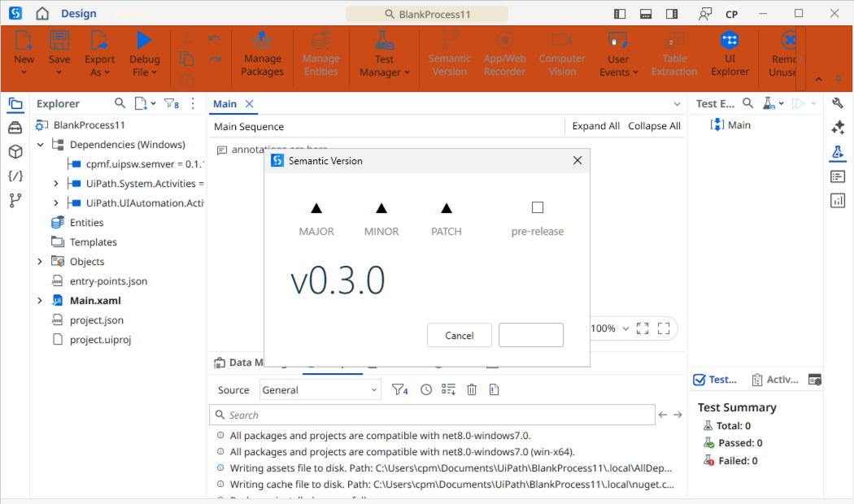Open Explorer more options menu

(193, 103)
